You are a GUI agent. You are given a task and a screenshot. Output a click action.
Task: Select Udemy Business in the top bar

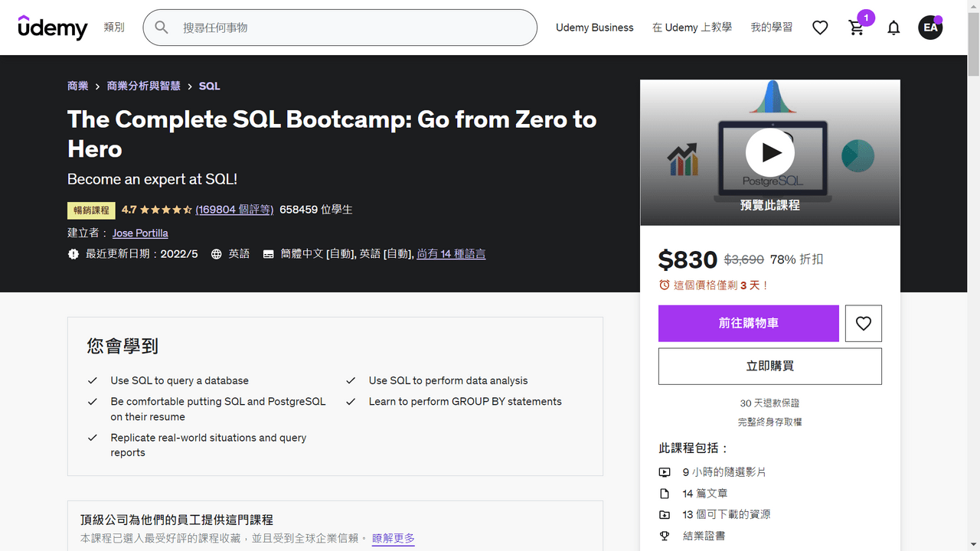tap(595, 28)
